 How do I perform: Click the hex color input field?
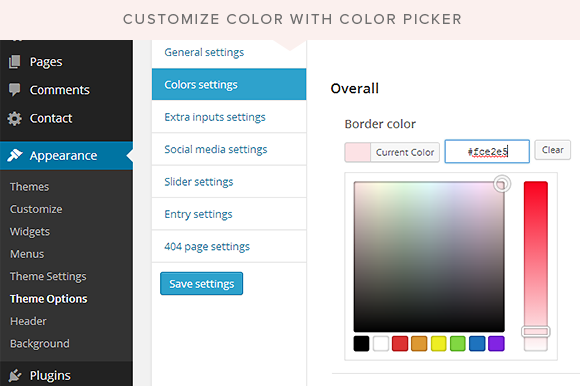pyautogui.click(x=487, y=151)
